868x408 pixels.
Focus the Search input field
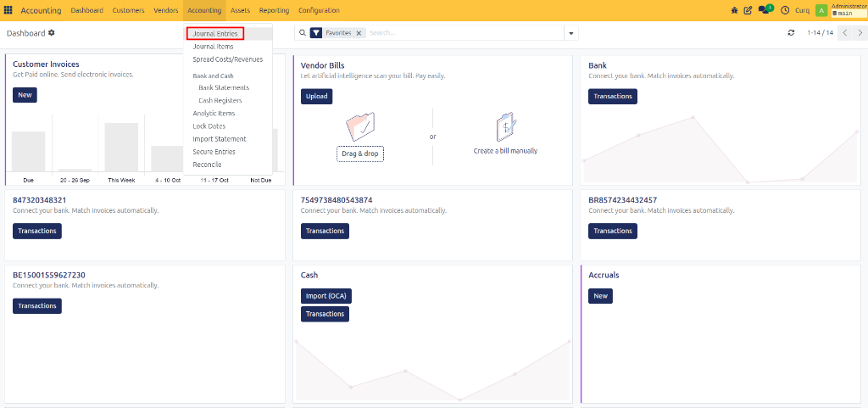pos(465,33)
